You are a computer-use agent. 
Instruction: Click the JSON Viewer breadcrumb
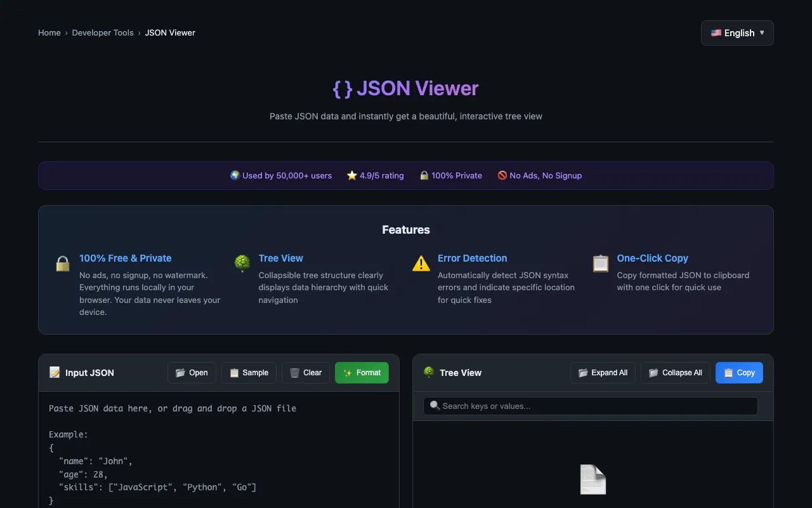tap(170, 32)
